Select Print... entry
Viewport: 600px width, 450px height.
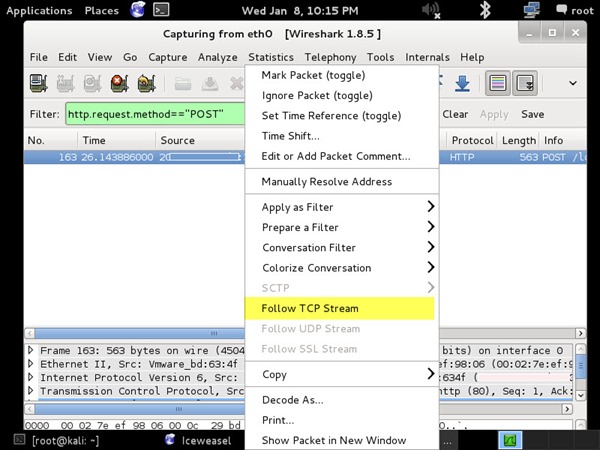click(x=341, y=420)
